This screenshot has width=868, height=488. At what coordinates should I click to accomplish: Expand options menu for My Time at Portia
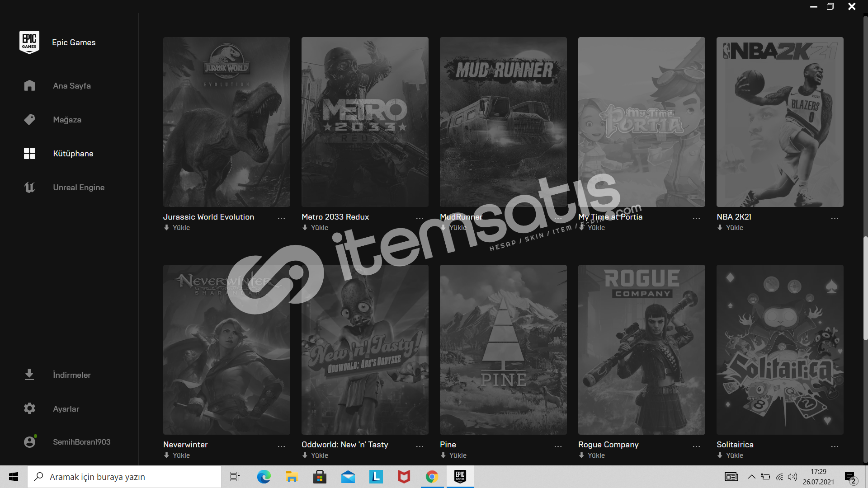696,218
